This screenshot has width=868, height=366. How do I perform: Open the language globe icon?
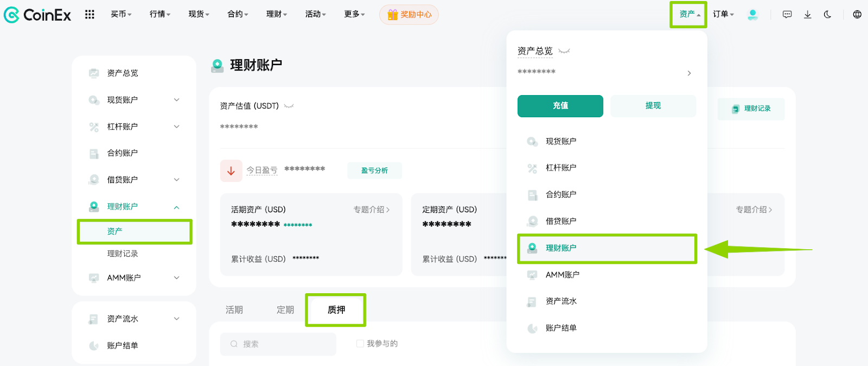857,15
